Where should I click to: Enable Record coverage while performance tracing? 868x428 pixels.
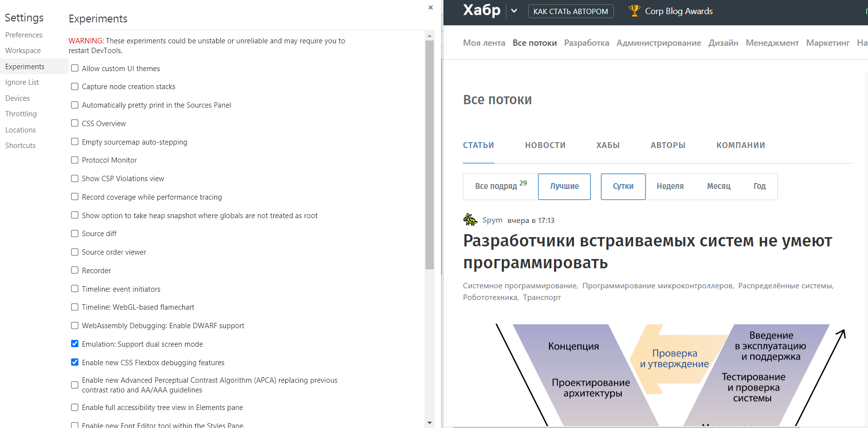click(x=74, y=197)
